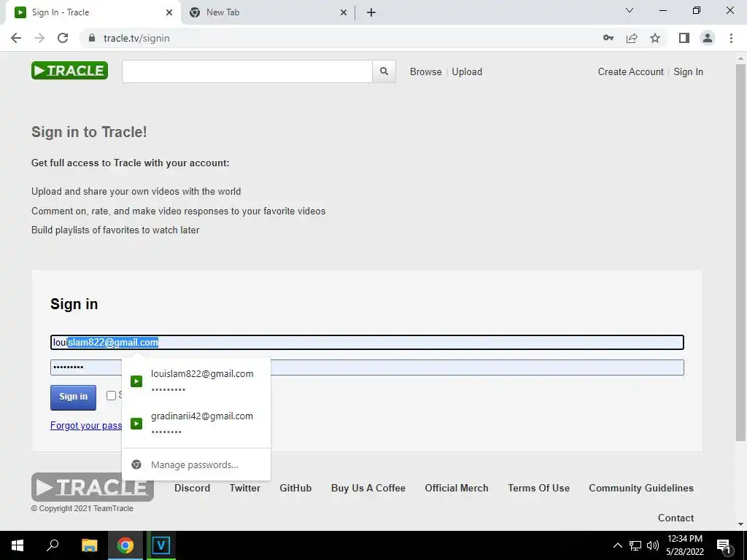Screen dimensions: 747x560
Task: Open Official Merch link
Action: pos(457,488)
